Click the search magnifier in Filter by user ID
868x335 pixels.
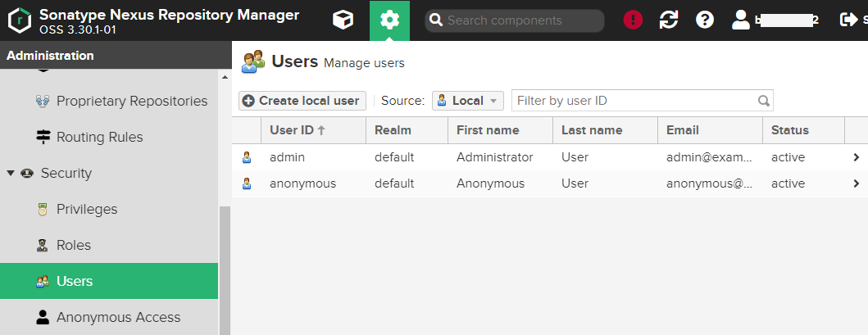click(764, 101)
